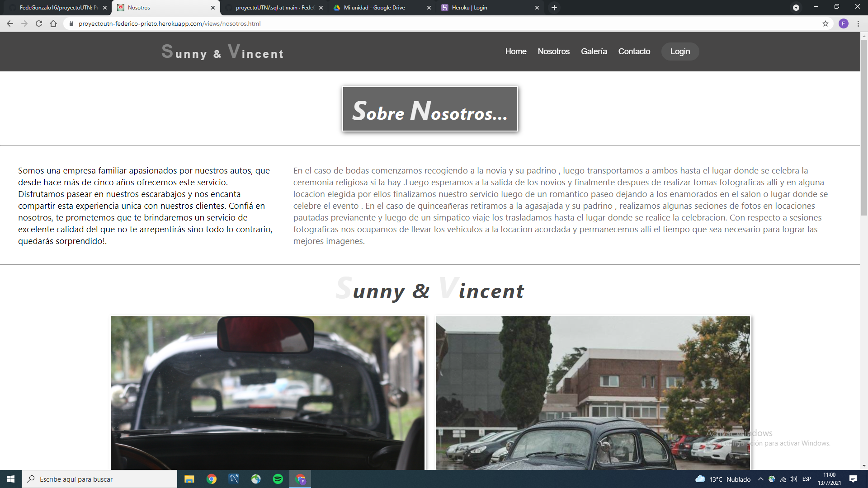Open the Chrome profile avatar marked F
The image size is (868, 488).
pyautogui.click(x=844, y=23)
